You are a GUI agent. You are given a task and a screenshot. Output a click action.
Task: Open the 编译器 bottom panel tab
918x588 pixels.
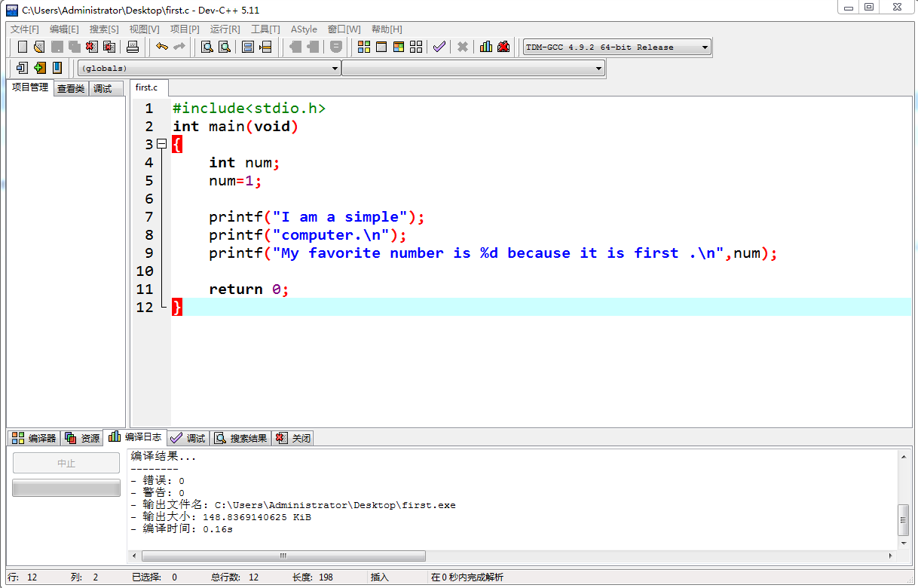[34, 438]
